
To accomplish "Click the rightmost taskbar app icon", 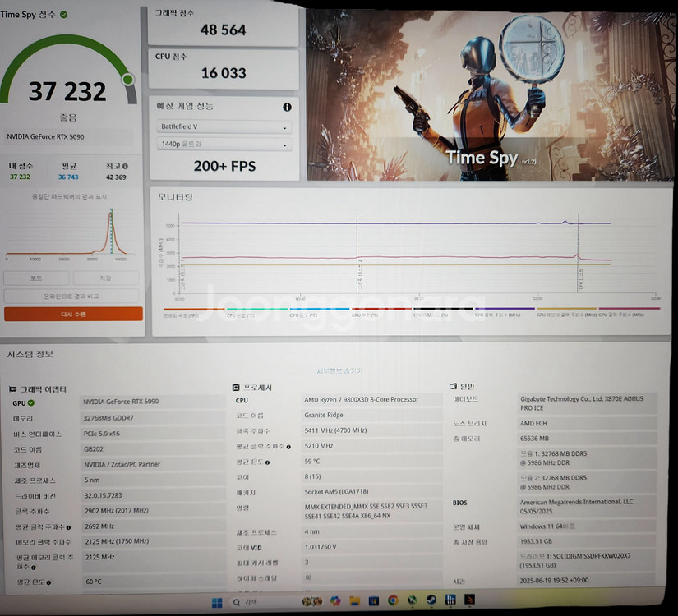I will pos(469,600).
